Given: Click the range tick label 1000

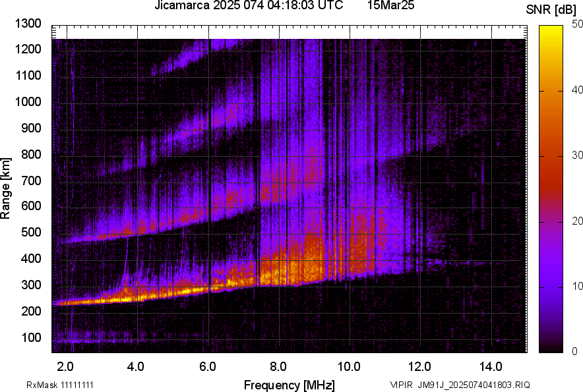Looking at the screenshot, I should pos(28,101).
